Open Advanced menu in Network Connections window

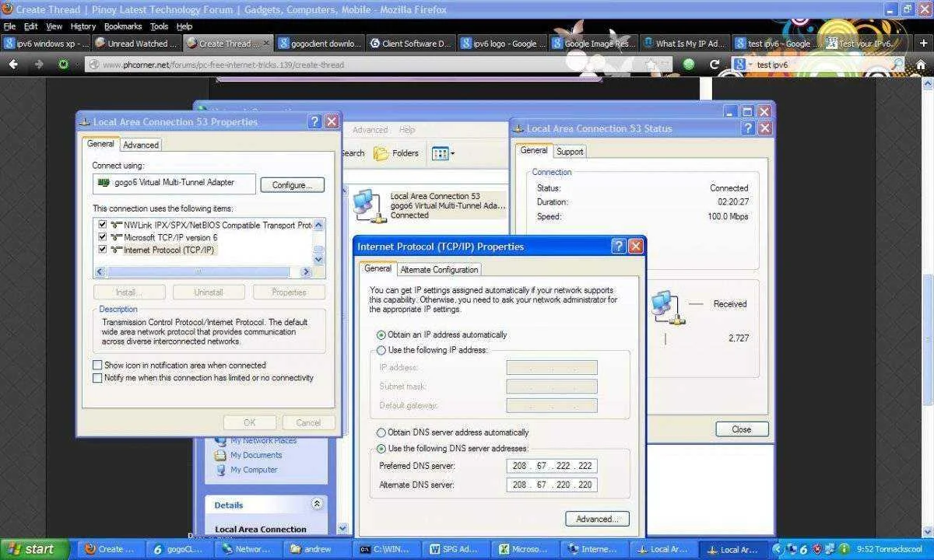[x=370, y=130]
